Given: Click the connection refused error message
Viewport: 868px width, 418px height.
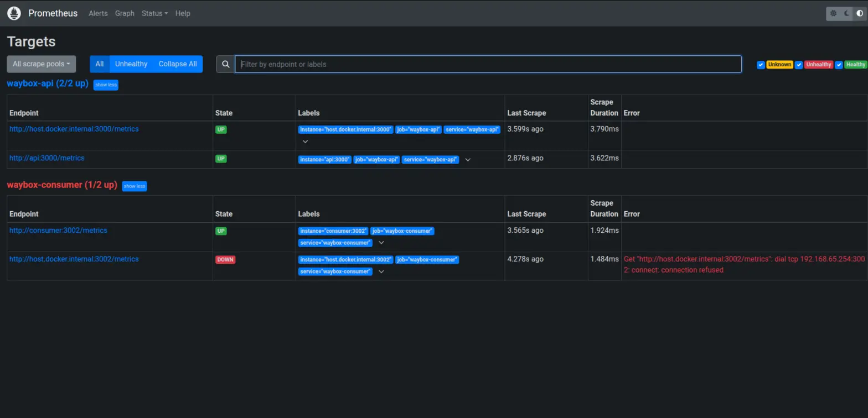Looking at the screenshot, I should coord(743,264).
